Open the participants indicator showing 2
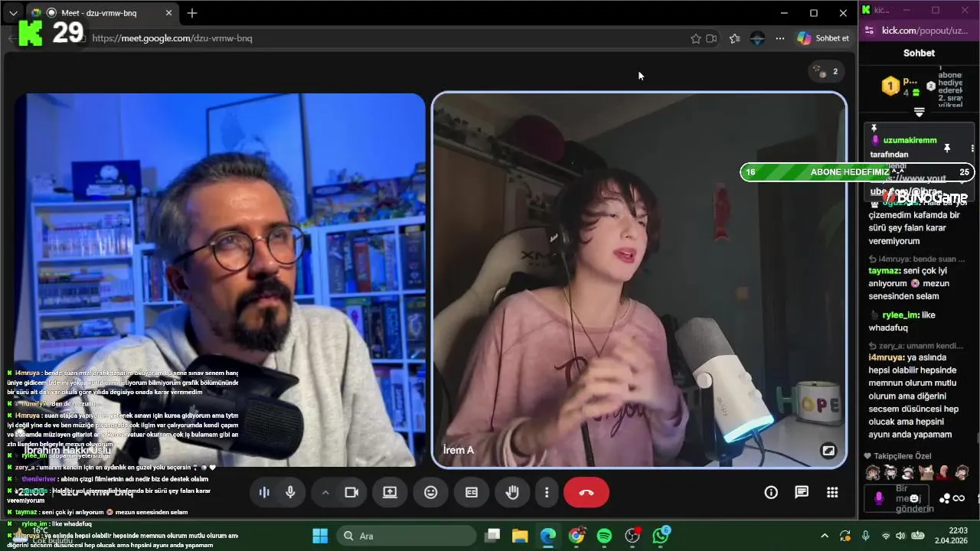980x551 pixels. coord(827,71)
